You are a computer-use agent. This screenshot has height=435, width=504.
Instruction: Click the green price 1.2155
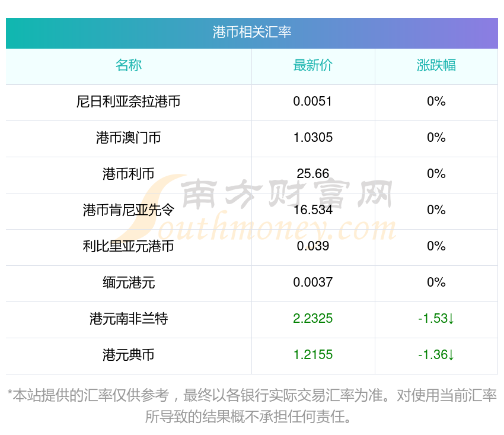click(312, 355)
